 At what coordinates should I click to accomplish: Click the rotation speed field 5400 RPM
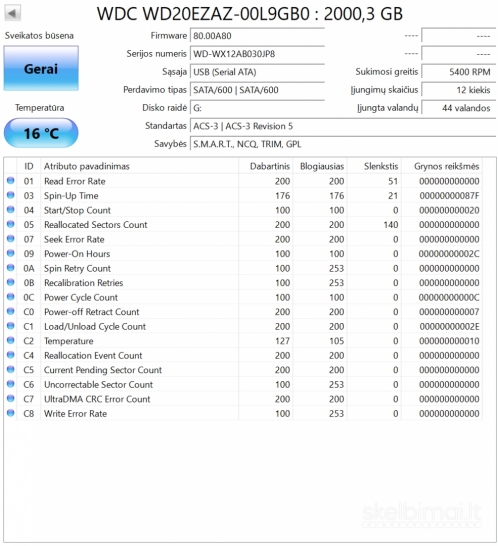point(459,72)
